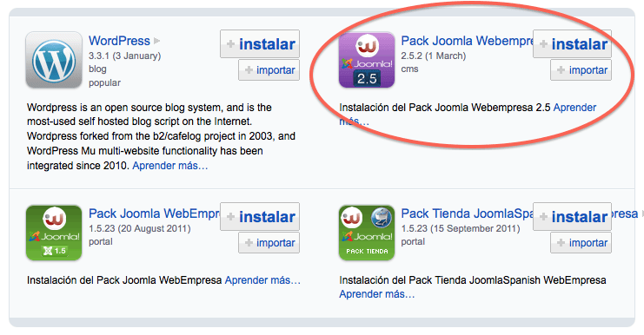Import WordPress using the importar button
The image size is (644, 335).
coord(269,70)
